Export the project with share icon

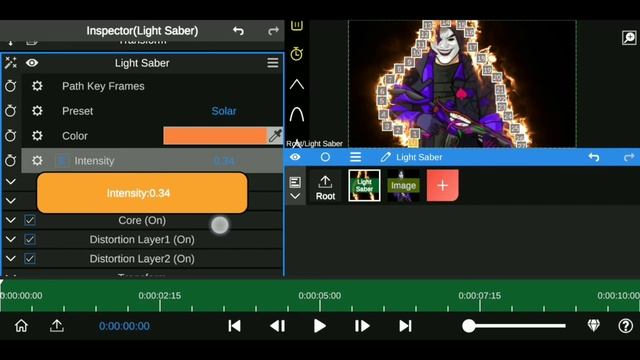pos(57,326)
